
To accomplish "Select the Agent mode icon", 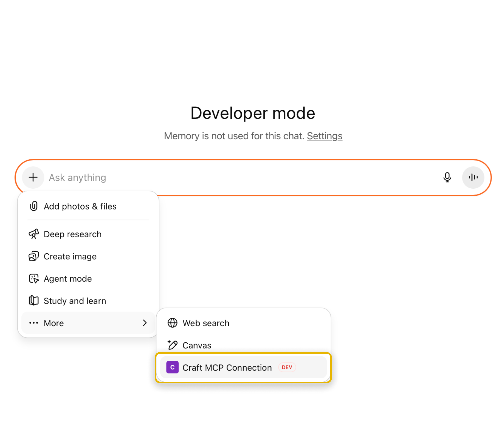I will 34,279.
